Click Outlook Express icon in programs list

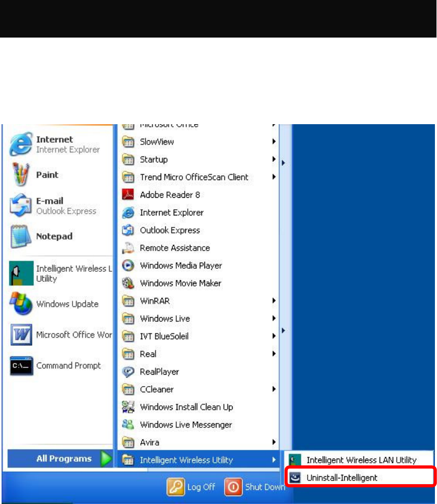(128, 230)
